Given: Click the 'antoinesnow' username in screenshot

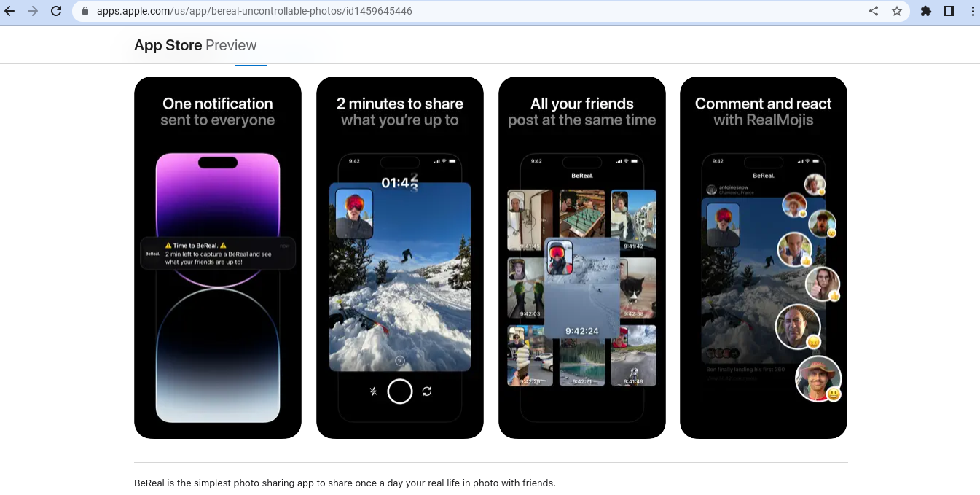Looking at the screenshot, I should [735, 188].
